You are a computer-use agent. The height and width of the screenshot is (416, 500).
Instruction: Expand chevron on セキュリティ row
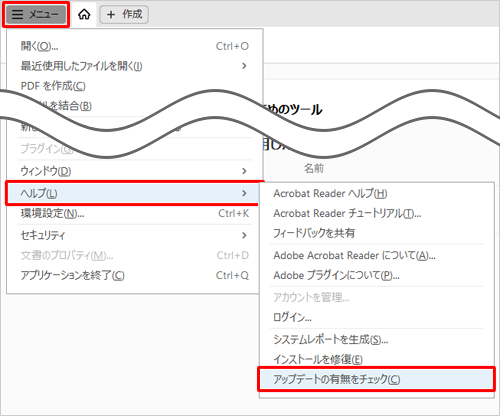click(244, 235)
